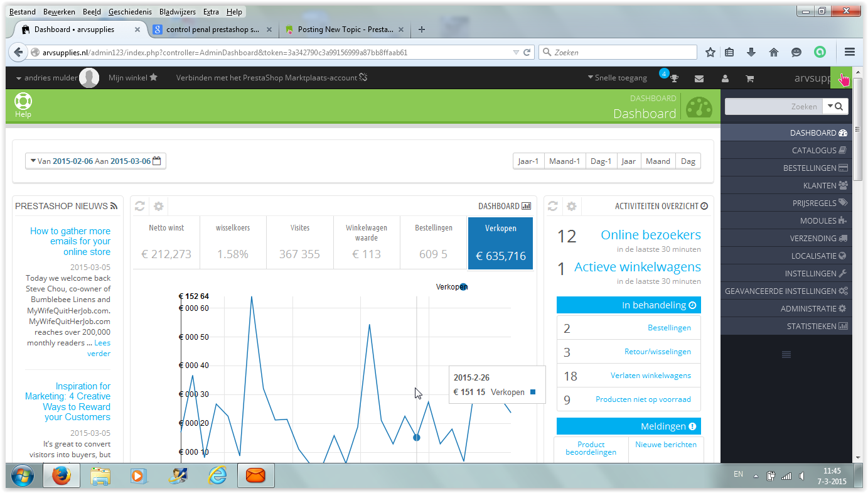
Task: Open Firefox downloads arrow icon
Action: [x=751, y=53]
